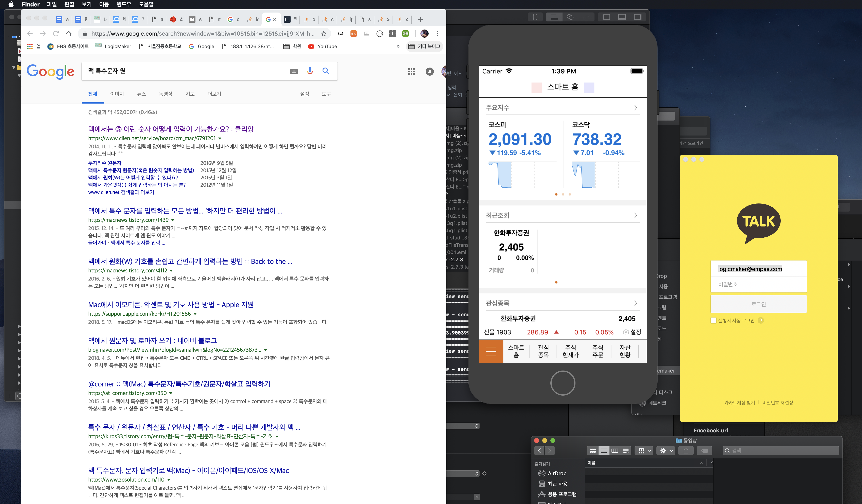Expand the 관심종목 section chevron
The height and width of the screenshot is (504, 862).
point(635,303)
